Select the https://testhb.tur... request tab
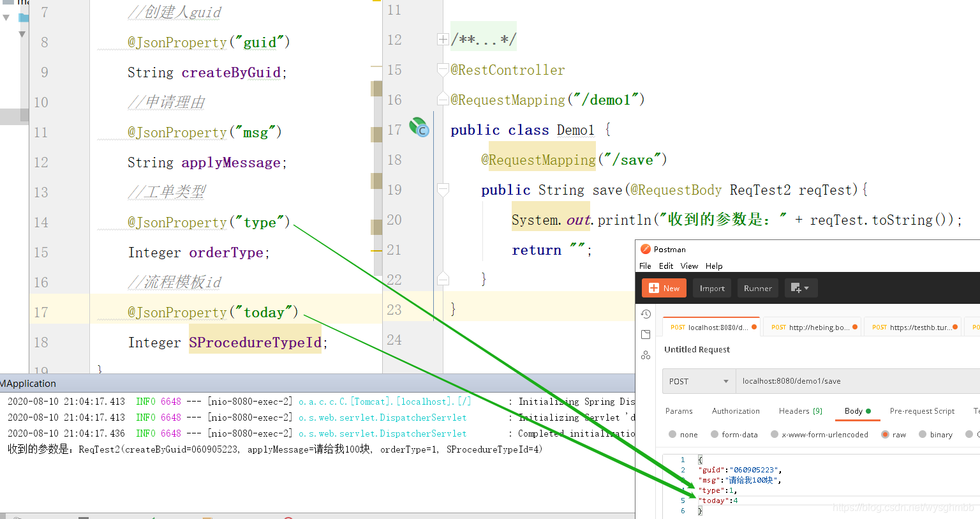The width and height of the screenshot is (980, 519). [x=914, y=327]
